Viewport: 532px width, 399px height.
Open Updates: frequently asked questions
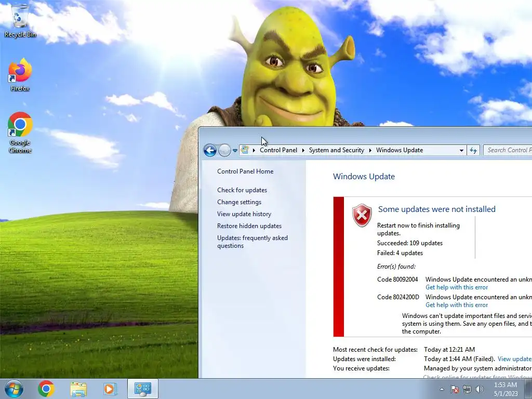252,242
